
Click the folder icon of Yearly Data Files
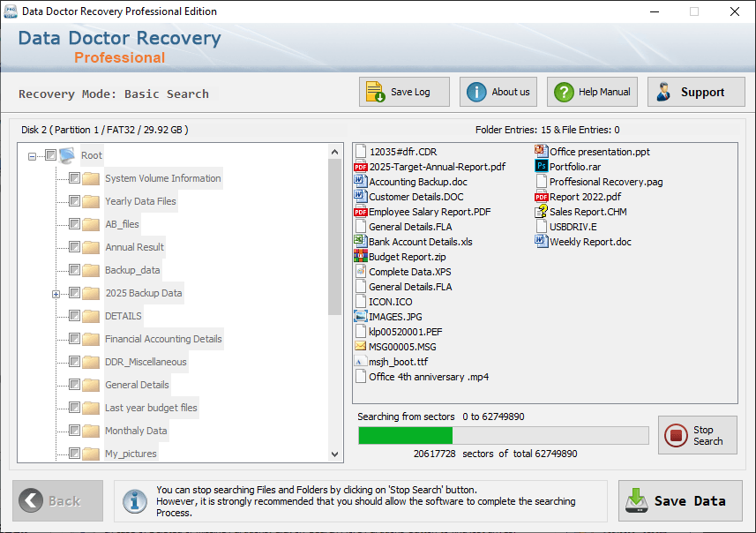tap(91, 201)
